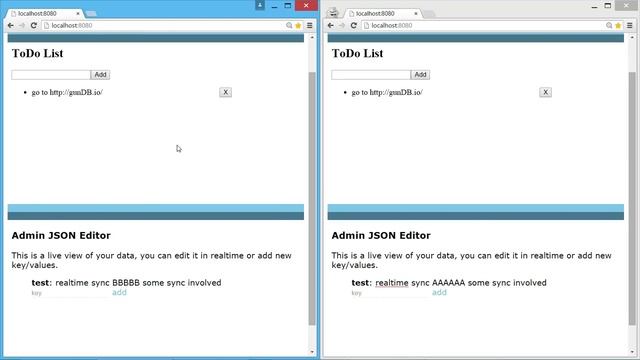Open new tab in left browser window

(91, 14)
